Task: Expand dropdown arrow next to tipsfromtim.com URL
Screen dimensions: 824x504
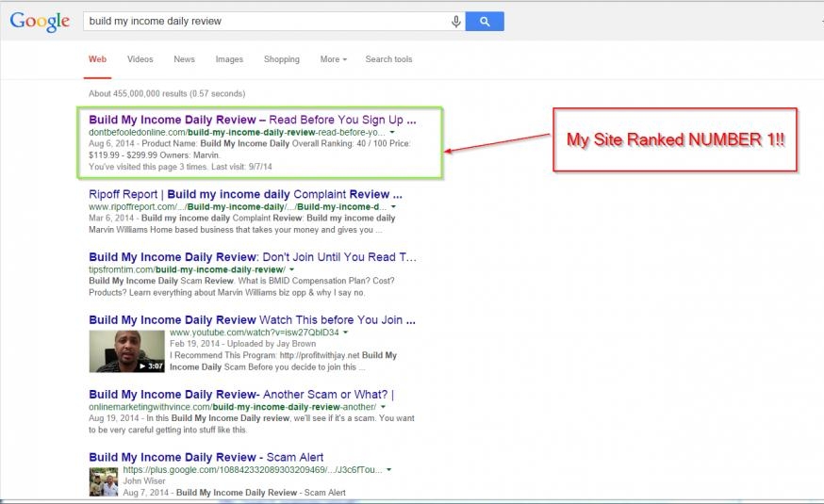Action: pyautogui.click(x=291, y=269)
